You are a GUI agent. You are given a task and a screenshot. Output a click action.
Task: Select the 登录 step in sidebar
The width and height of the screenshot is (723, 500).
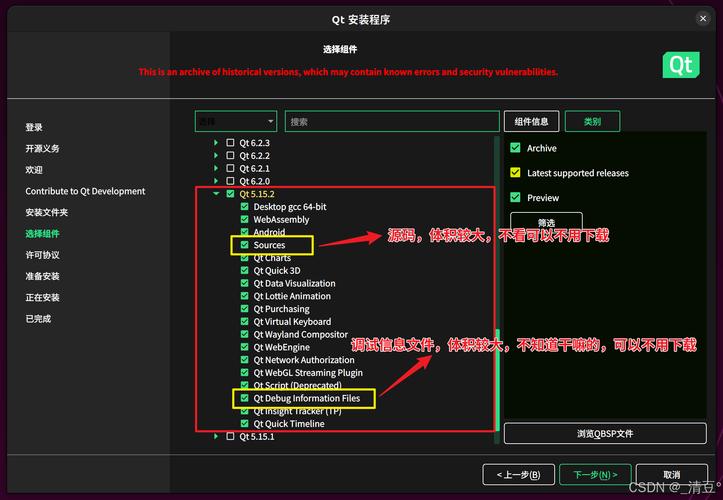[x=34, y=127]
